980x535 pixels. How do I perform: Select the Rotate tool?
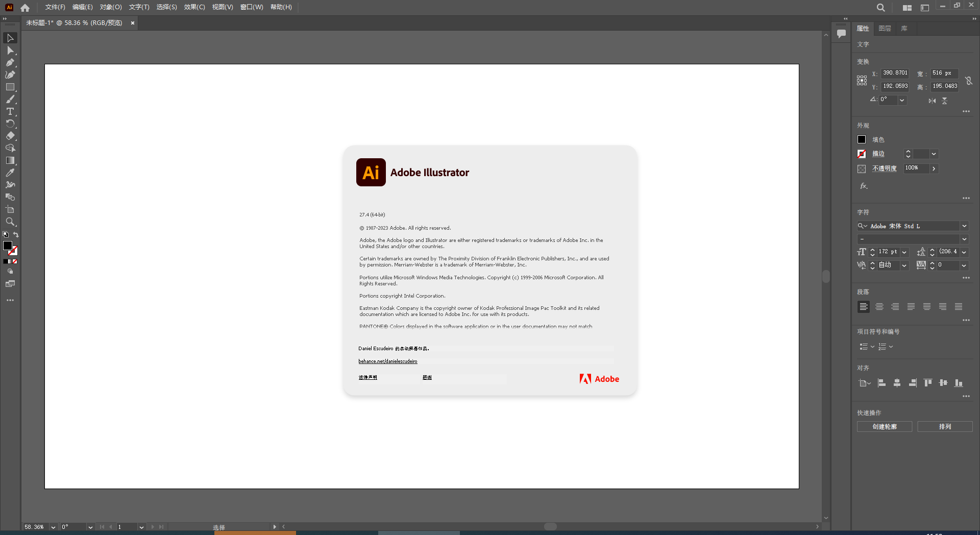tap(10, 124)
